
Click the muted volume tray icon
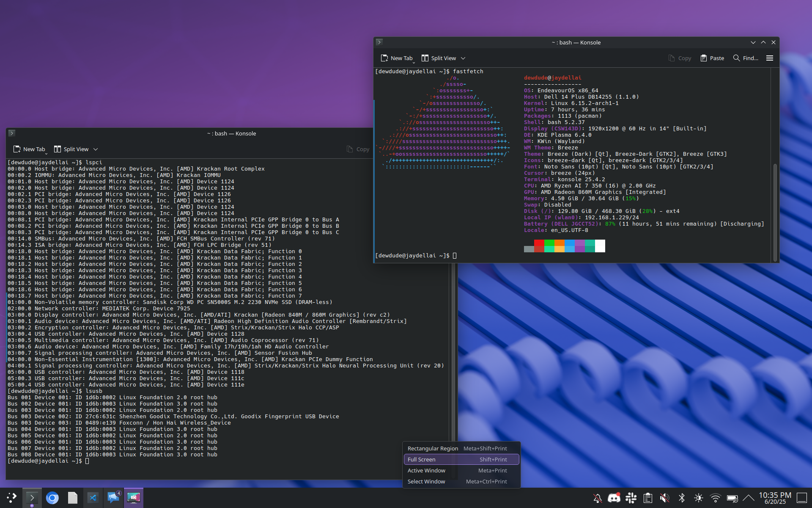click(x=665, y=498)
